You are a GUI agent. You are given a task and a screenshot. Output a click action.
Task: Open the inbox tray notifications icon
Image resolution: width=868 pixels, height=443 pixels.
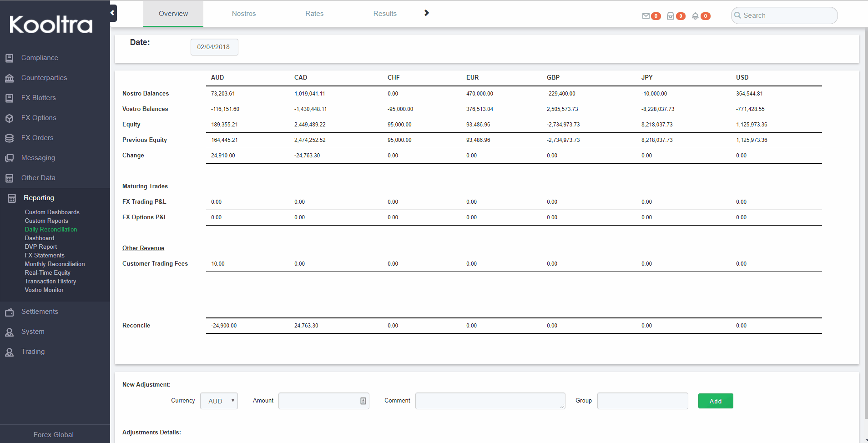pyautogui.click(x=670, y=16)
